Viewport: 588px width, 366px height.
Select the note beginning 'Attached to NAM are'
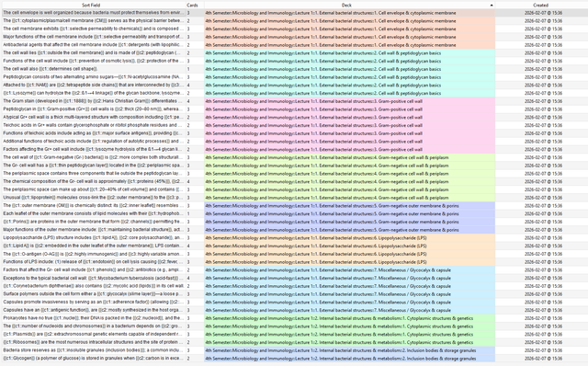coord(294,86)
